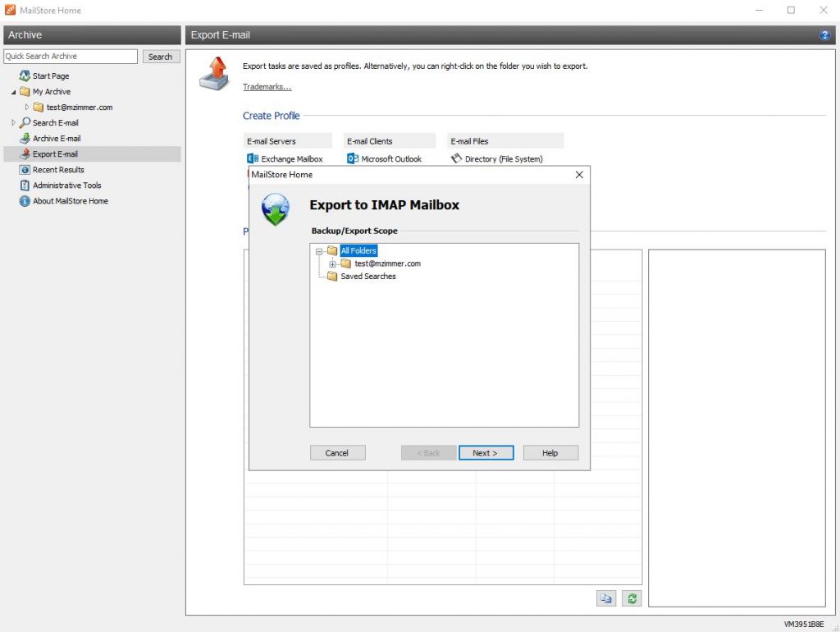
Task: Click the Quick Search Archive input field
Action: 71,57
